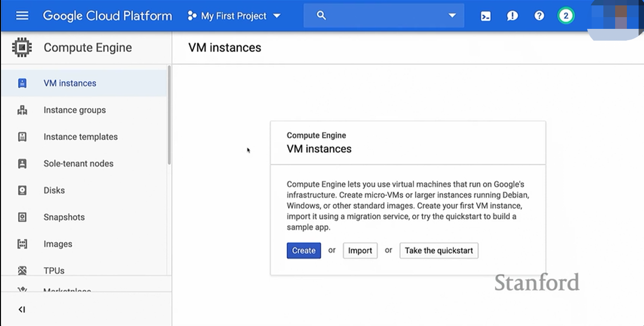Click the card's VM instances title
This screenshot has width=644, height=326.
319,149
